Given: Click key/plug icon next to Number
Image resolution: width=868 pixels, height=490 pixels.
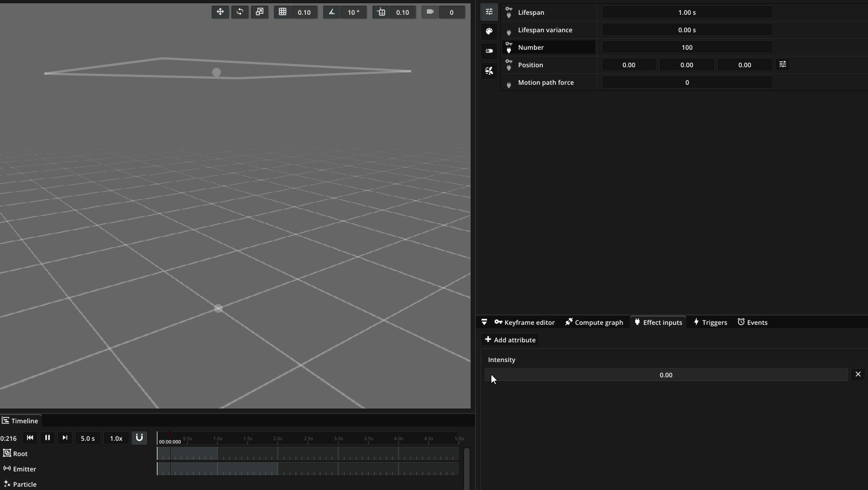Looking at the screenshot, I should 509,47.
